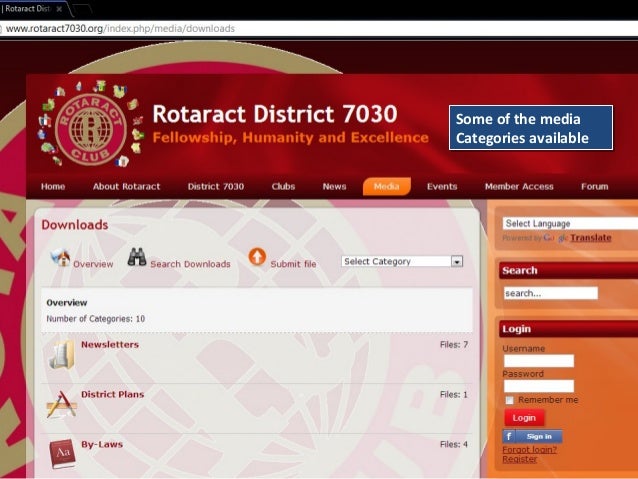Click the Overview text link
Viewport: 638px width, 479px height.
[93, 264]
